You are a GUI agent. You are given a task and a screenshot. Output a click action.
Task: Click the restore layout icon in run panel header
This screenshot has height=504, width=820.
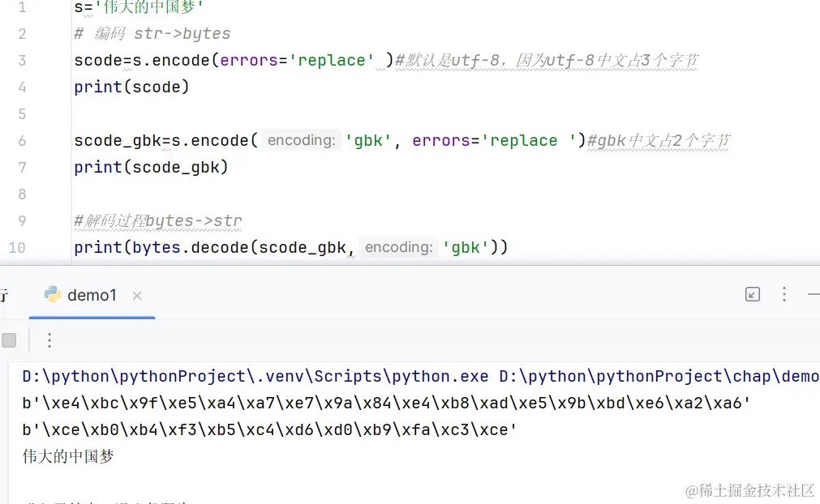pos(753,295)
